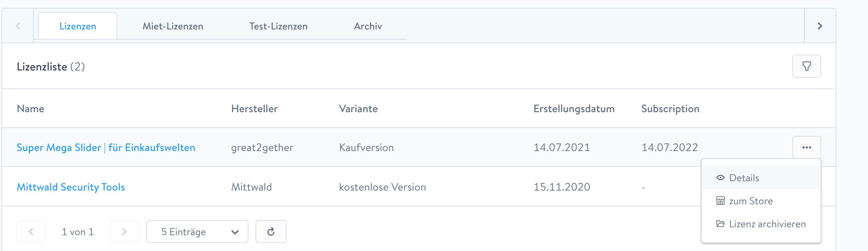Open the Super Mega Slider license link
Image resolution: width=868 pixels, height=251 pixels.
(x=106, y=147)
